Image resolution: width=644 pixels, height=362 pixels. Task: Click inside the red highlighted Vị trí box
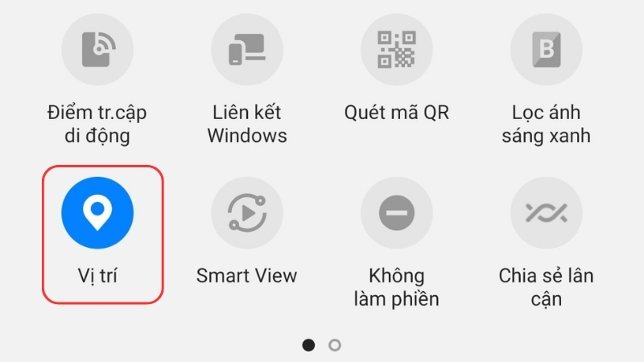(x=103, y=235)
